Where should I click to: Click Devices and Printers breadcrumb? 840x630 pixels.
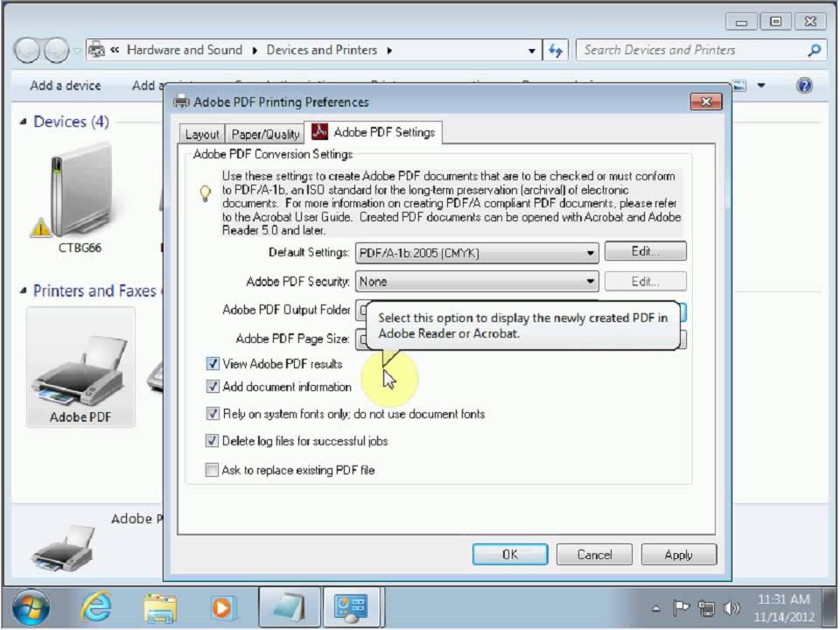[x=322, y=50]
